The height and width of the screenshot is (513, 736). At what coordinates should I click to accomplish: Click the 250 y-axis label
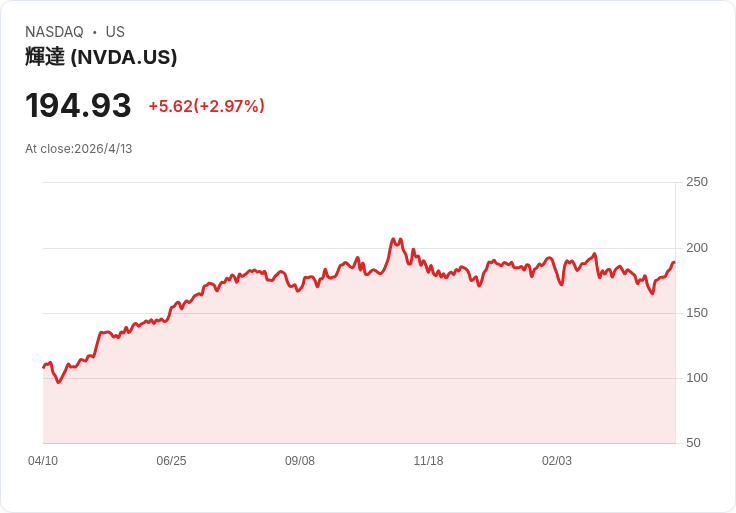(696, 182)
